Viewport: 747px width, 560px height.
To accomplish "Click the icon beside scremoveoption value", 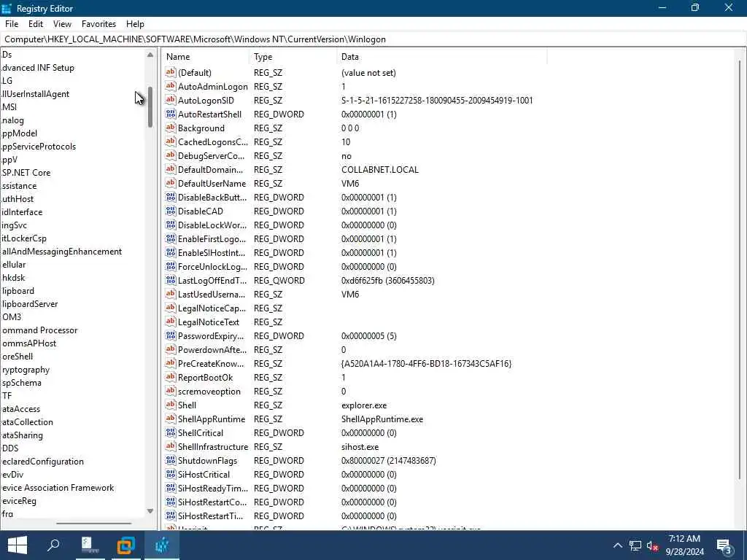I will click(x=170, y=391).
